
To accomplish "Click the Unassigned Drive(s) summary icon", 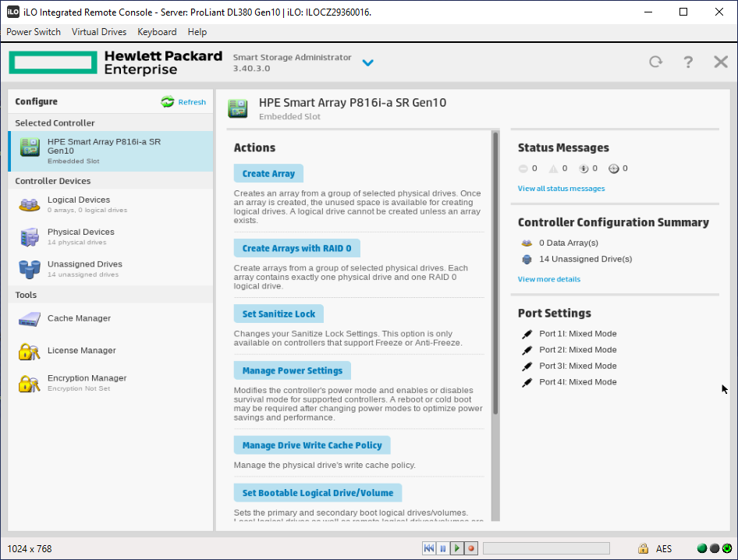I will (527, 259).
